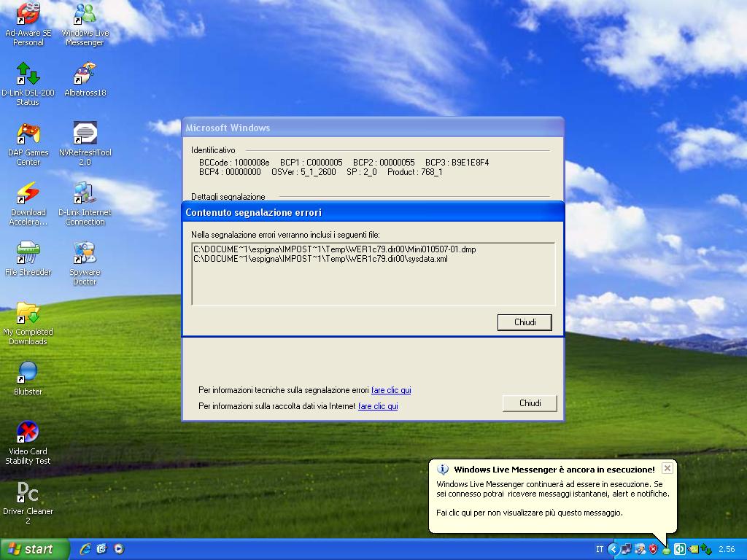Viewport: 747px width, 560px height.
Task: Select the Spyware Doctor desktop icon
Action: tap(85, 264)
